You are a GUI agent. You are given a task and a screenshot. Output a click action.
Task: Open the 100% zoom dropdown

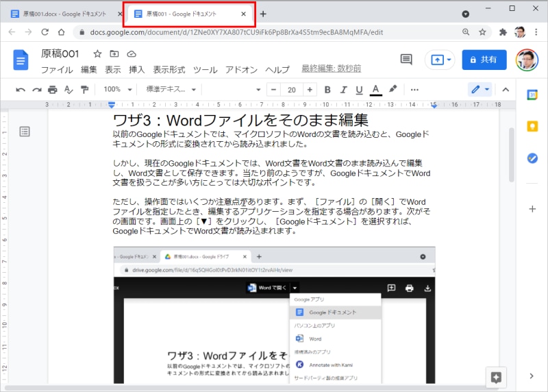[x=117, y=90]
